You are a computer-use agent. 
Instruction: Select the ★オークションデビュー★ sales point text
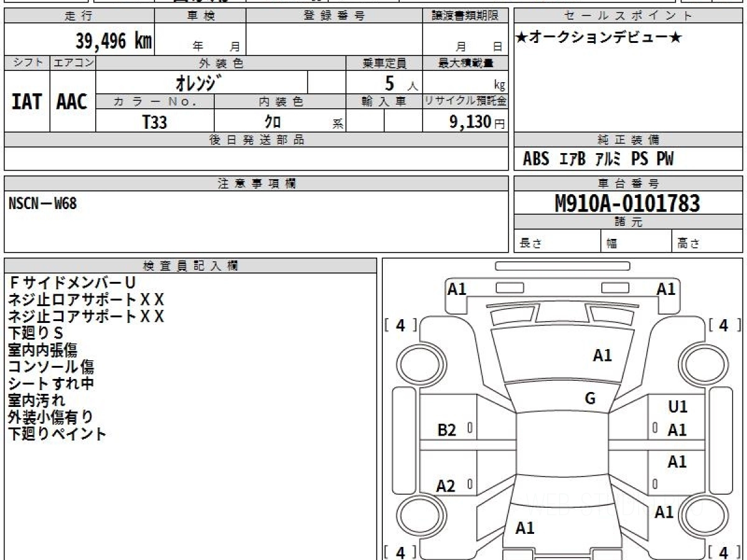[599, 38]
